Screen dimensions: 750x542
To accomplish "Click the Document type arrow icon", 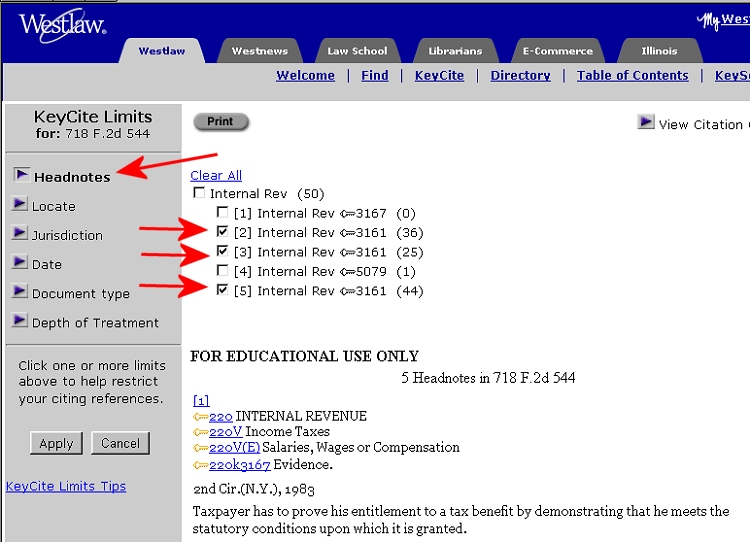I will coord(19,291).
